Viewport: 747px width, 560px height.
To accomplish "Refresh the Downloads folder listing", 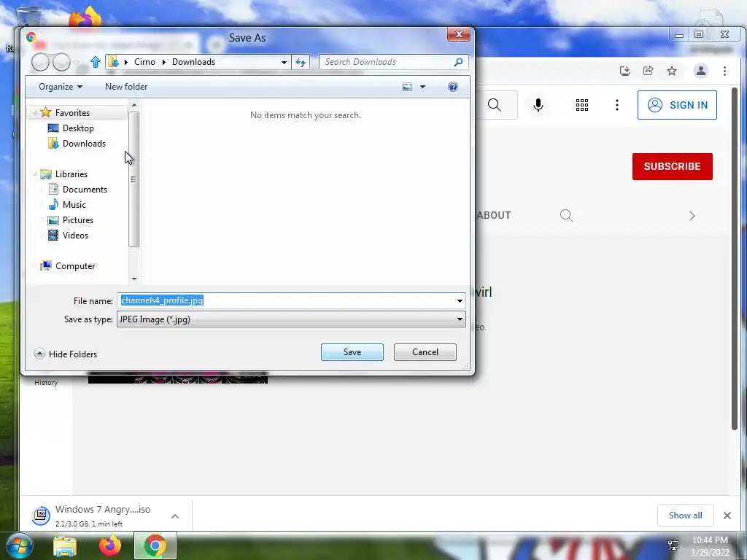I will 301,62.
